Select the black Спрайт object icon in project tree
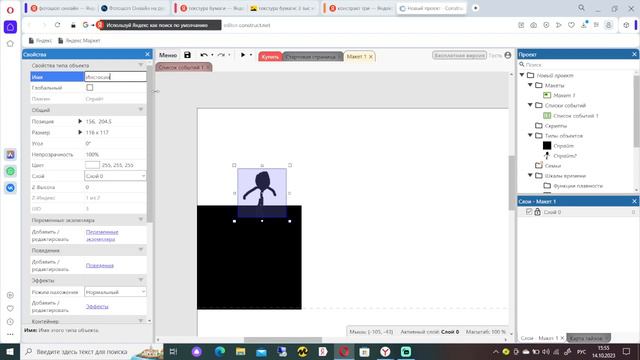This screenshot has height=360, width=640. click(547, 146)
